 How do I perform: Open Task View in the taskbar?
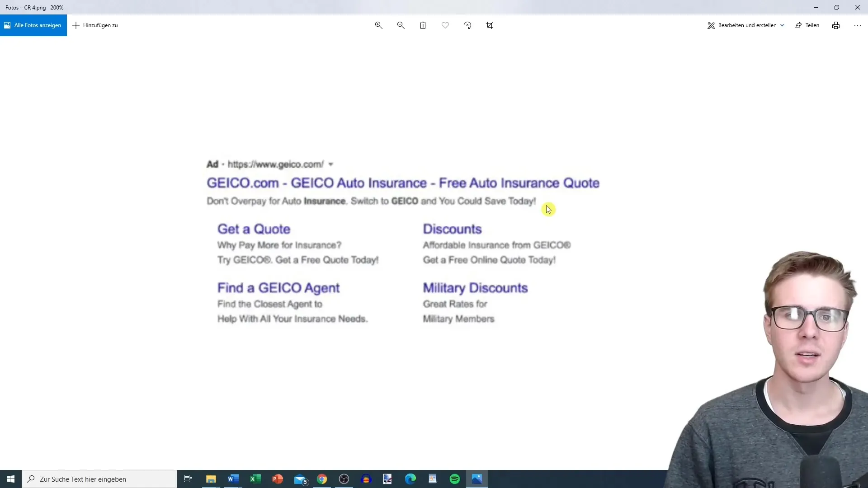pyautogui.click(x=188, y=479)
